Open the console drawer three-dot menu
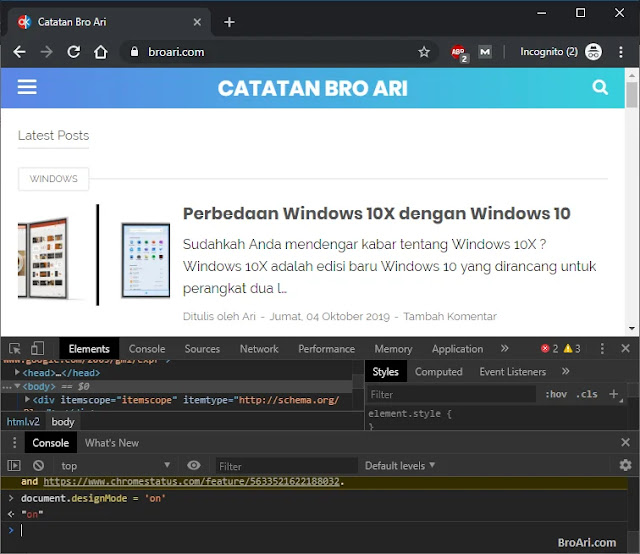Image resolution: width=640 pixels, height=554 pixels. [x=14, y=443]
